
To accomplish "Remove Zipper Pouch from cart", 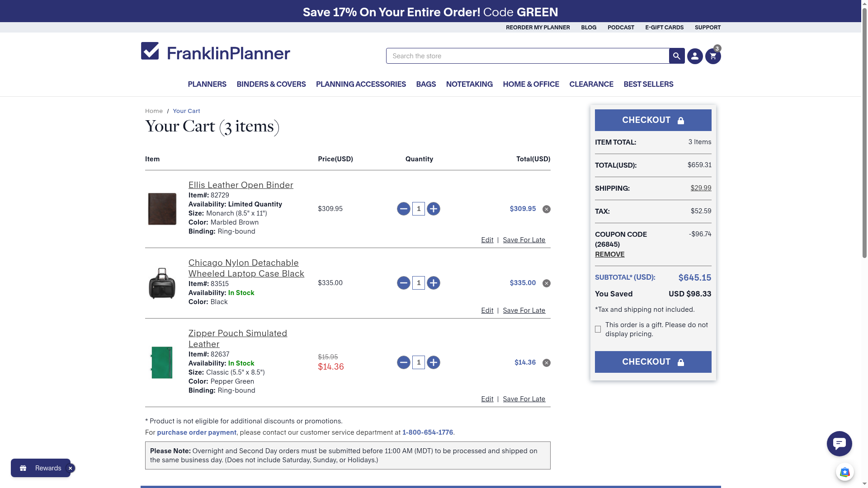I will click(x=546, y=363).
